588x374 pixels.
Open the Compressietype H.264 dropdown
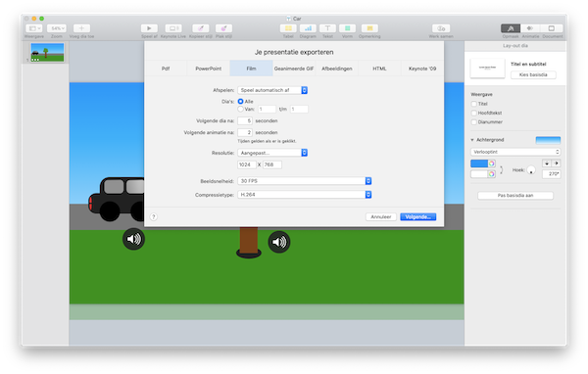(x=305, y=195)
